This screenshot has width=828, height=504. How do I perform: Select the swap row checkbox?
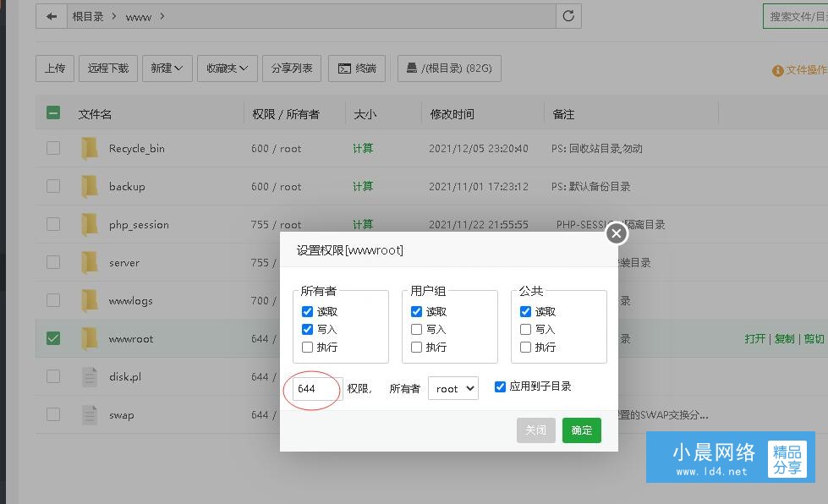click(53, 414)
